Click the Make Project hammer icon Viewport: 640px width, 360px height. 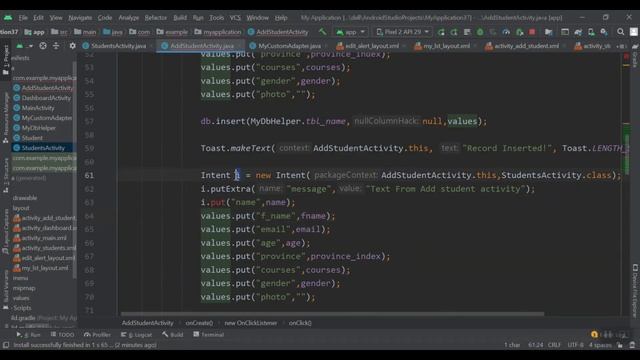tap(322, 32)
